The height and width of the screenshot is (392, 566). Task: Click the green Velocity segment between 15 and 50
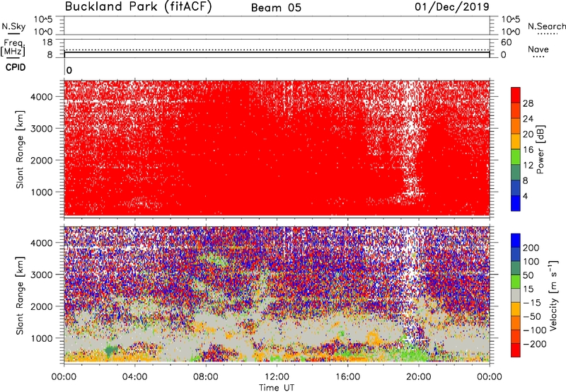point(516,282)
